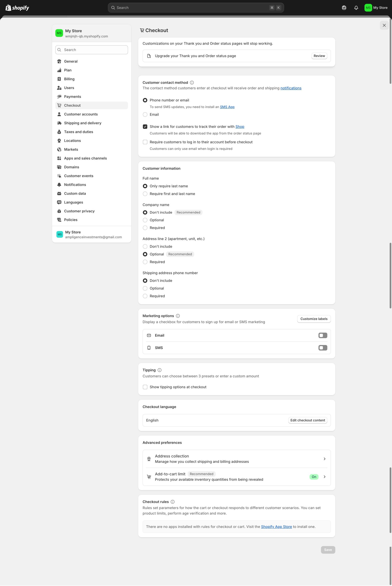
Task: Open the Add-to-cart limit chevron
Action: point(324,477)
